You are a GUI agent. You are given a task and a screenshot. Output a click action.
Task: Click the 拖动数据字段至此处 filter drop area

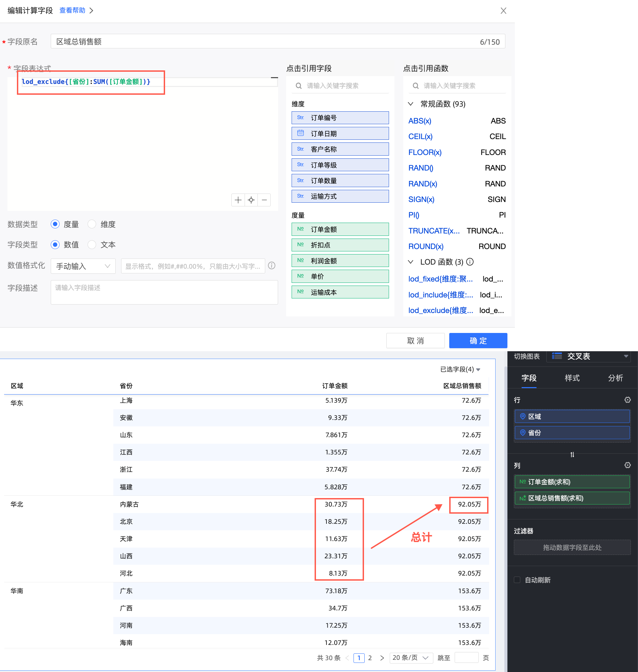(572, 547)
